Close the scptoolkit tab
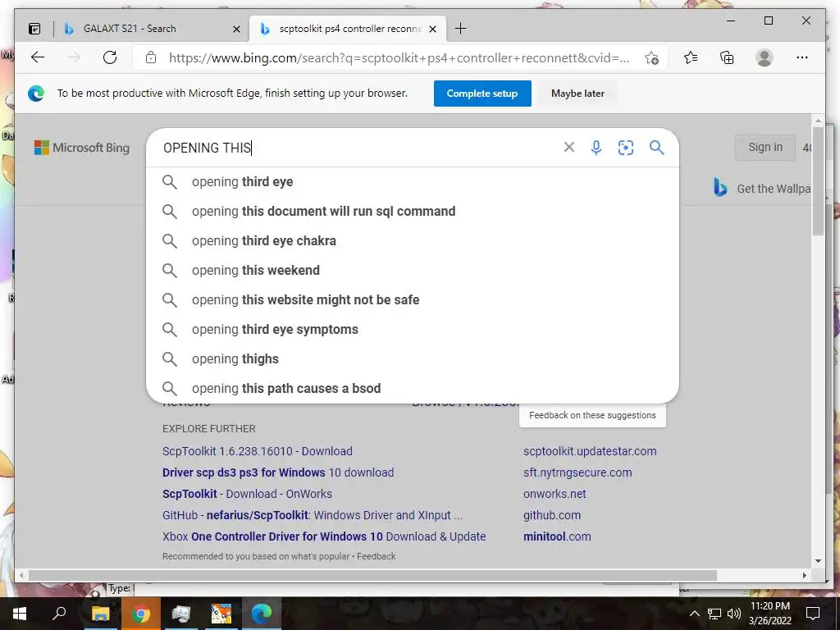Screen dimensions: 840x630 click(x=433, y=29)
